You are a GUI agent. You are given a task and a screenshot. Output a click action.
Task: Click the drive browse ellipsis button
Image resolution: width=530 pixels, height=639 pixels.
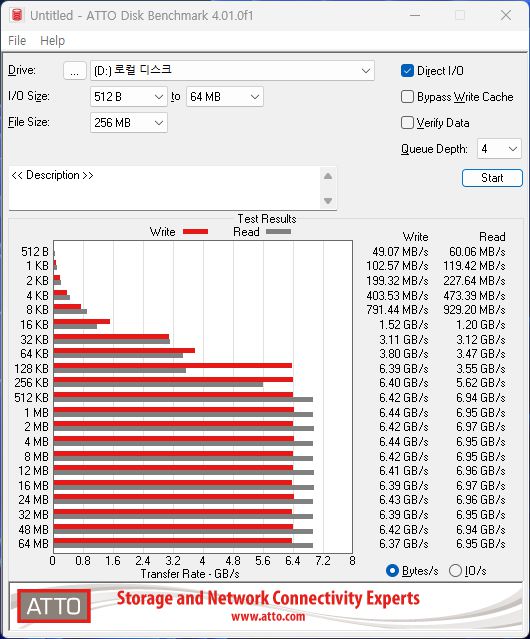pos(75,71)
